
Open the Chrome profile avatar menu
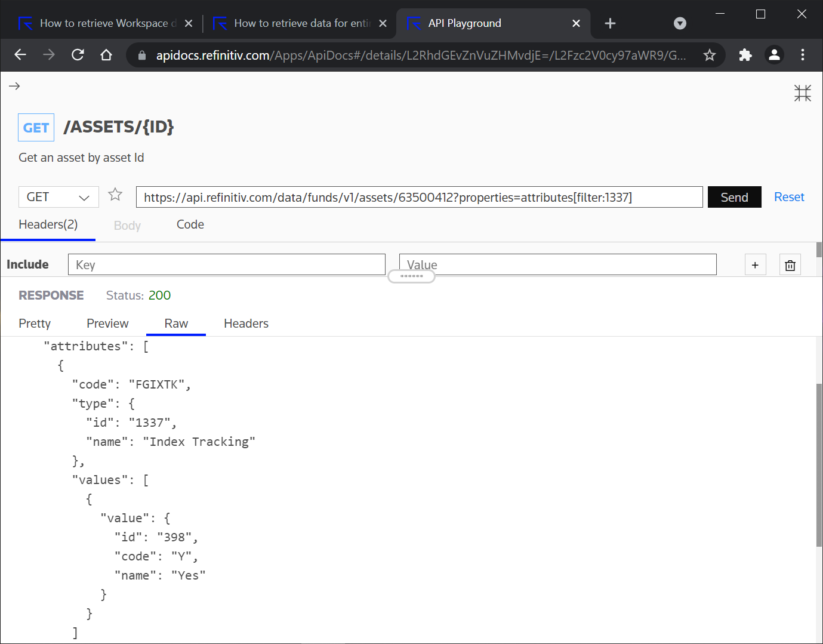[x=774, y=55]
